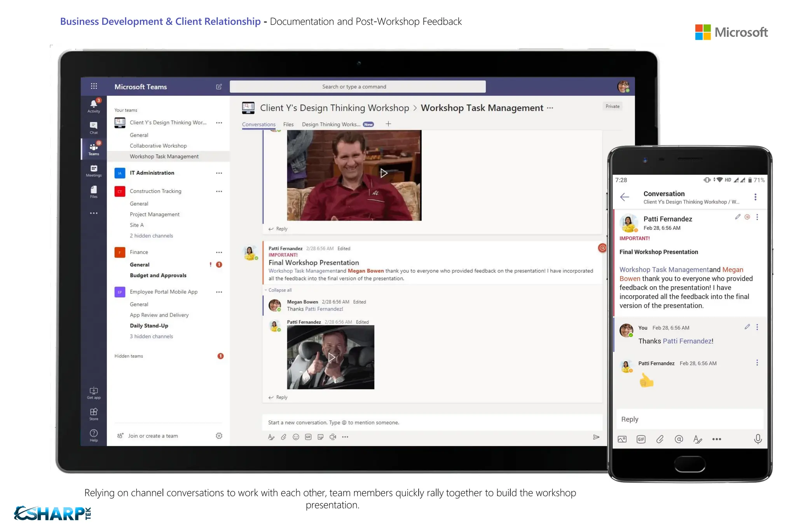Insert image in phone reply toolbar
This screenshot has width=796, height=532.
[622, 439]
